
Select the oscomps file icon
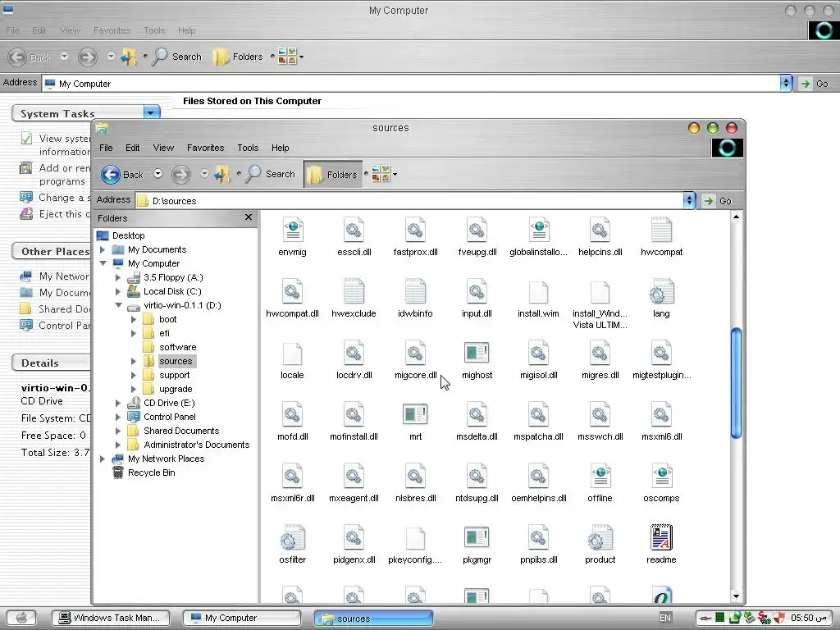661,477
